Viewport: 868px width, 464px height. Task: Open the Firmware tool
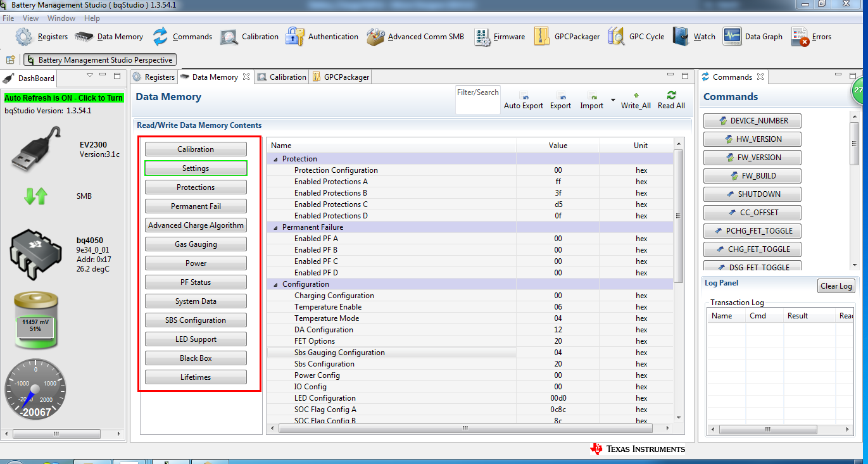coord(500,37)
